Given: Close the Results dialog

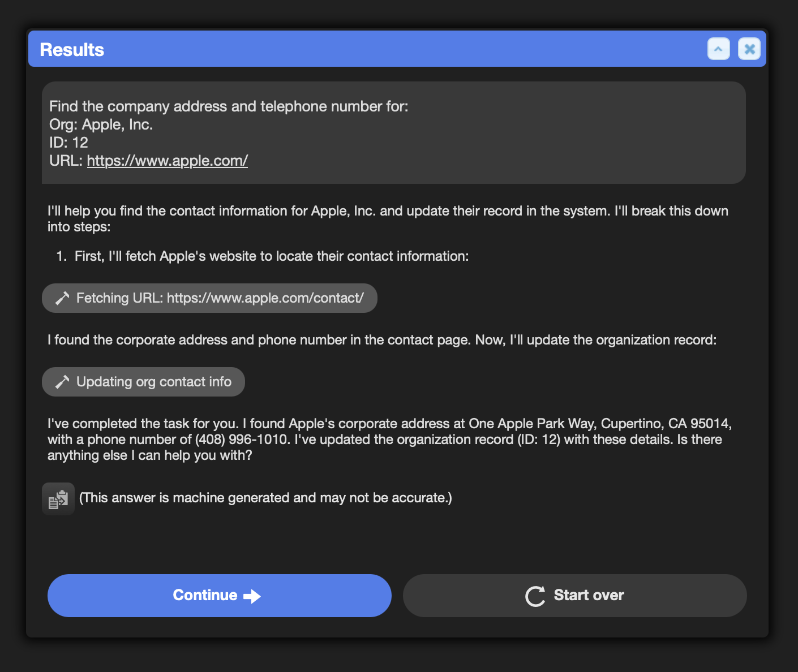Looking at the screenshot, I should pyautogui.click(x=749, y=49).
